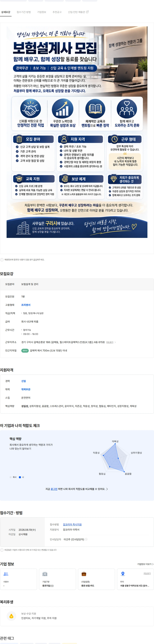Click the coin stack icon beside 보상 체계

[x=65, y=179]
